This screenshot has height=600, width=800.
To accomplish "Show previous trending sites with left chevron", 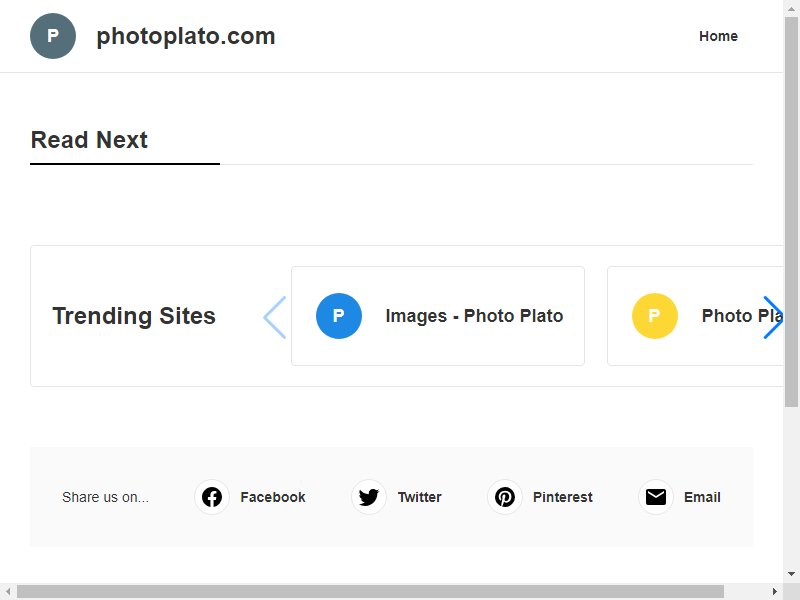I will [x=275, y=317].
